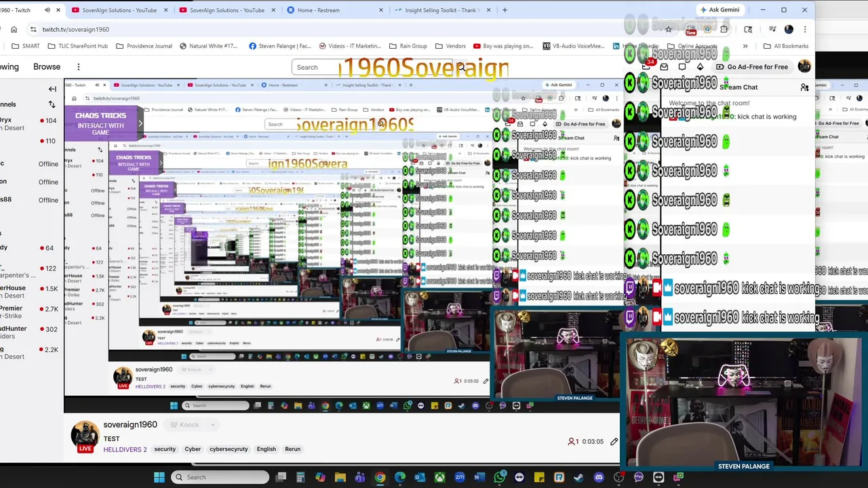Viewport: 868px width, 488px height.
Task: Open Xbox app from the taskbar
Action: tap(439, 477)
